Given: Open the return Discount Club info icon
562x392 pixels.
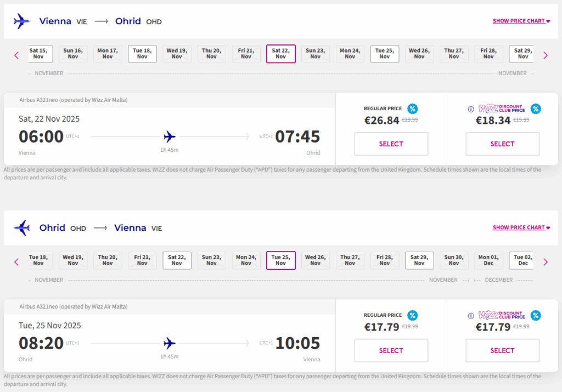Looking at the screenshot, I should click(470, 316).
